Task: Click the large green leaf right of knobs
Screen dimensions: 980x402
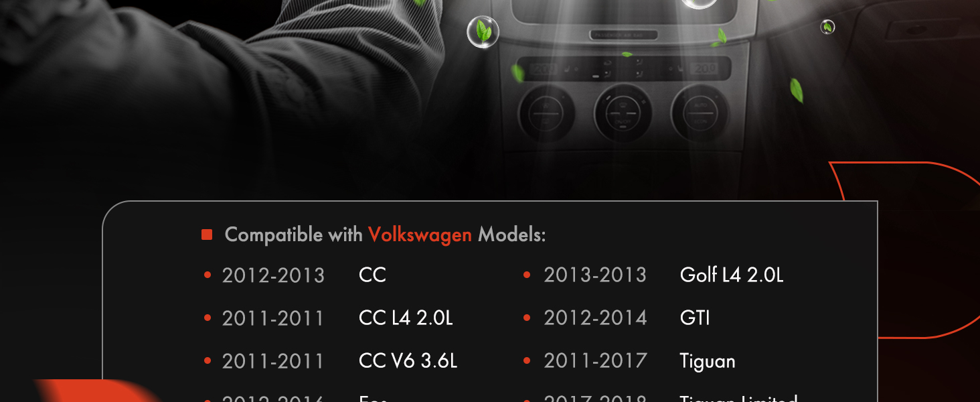Action: (x=796, y=90)
